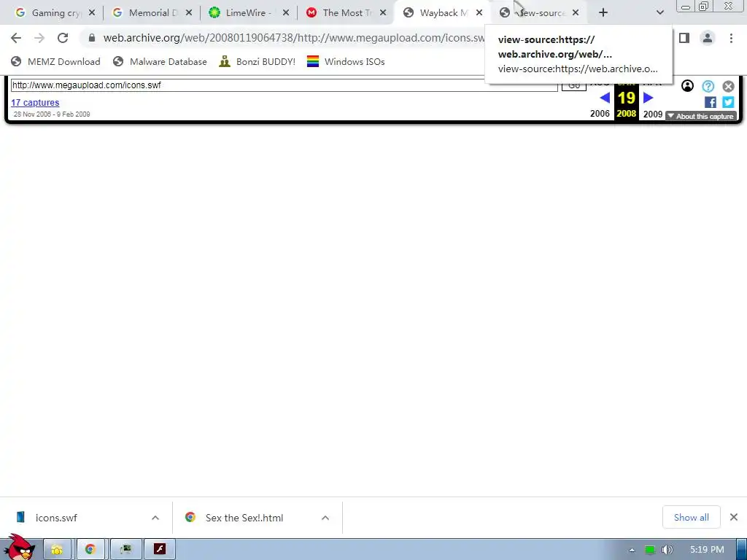Toggle the Chrome side panel
747x560 pixels.
(x=684, y=38)
